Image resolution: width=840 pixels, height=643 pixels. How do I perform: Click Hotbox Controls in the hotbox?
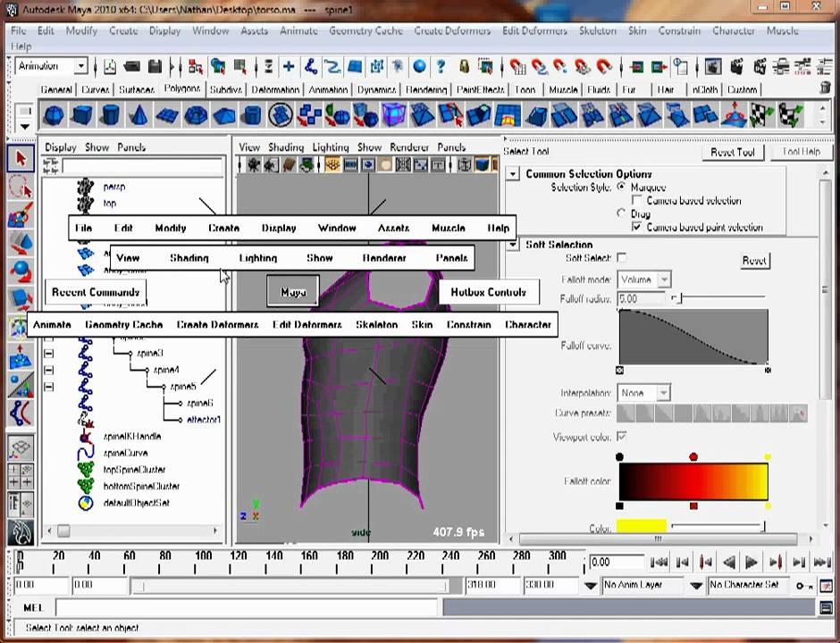[488, 292]
